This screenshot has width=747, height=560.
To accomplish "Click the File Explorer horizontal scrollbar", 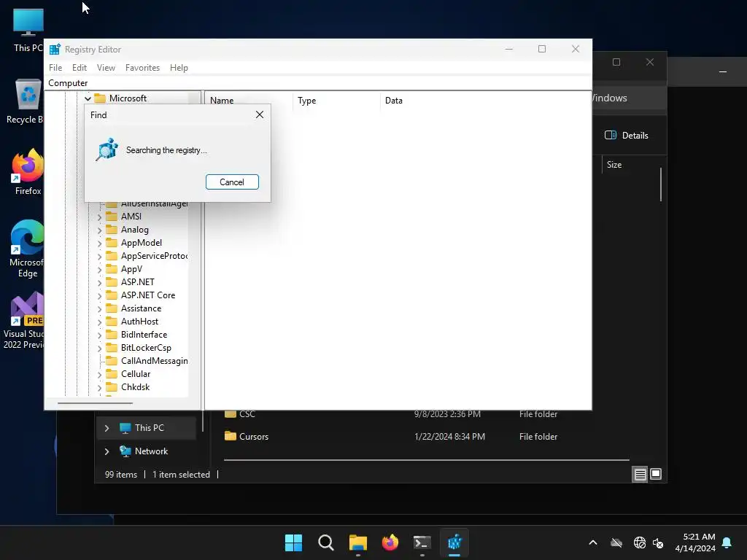I will 426,460.
